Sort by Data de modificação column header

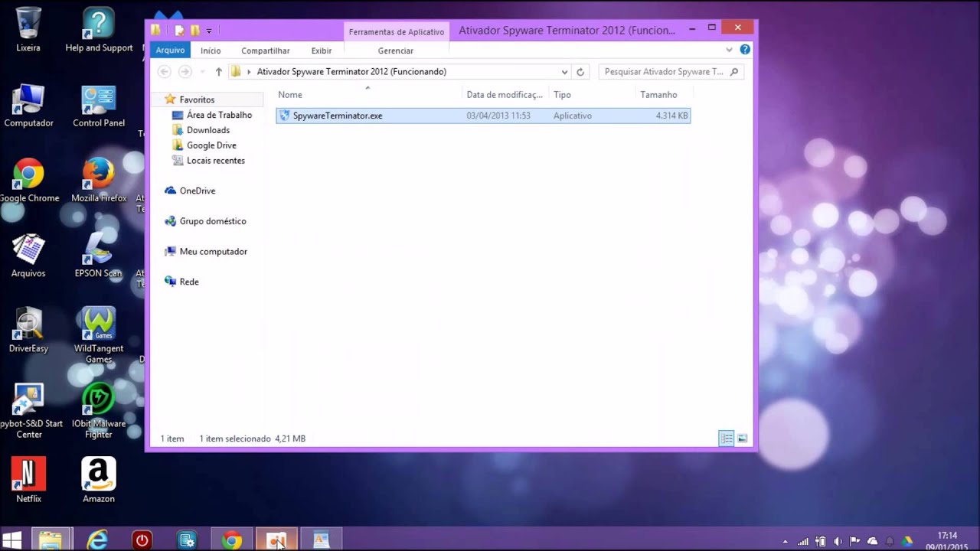[x=506, y=95]
